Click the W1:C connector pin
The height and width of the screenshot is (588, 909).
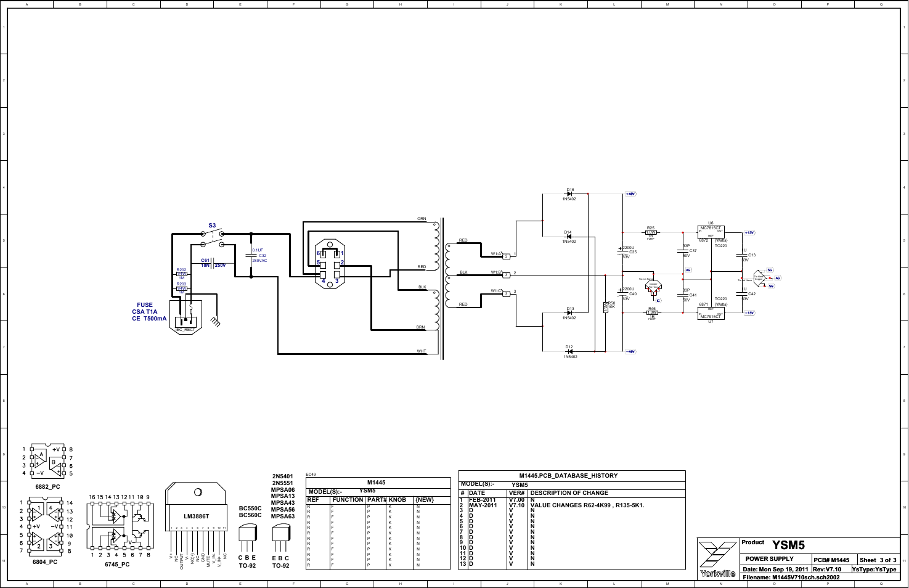507,294
